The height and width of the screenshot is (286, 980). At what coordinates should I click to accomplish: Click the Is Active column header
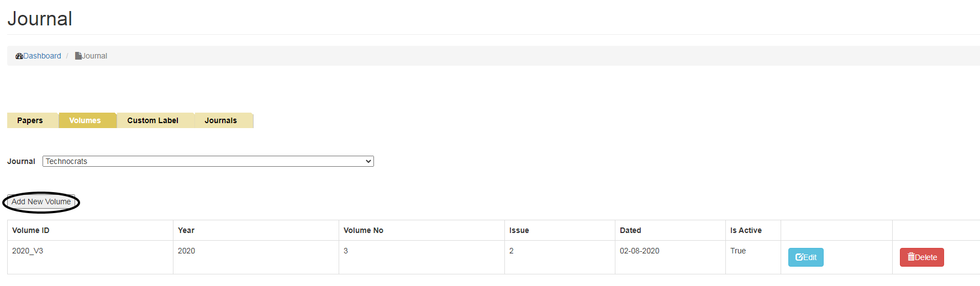click(x=746, y=230)
